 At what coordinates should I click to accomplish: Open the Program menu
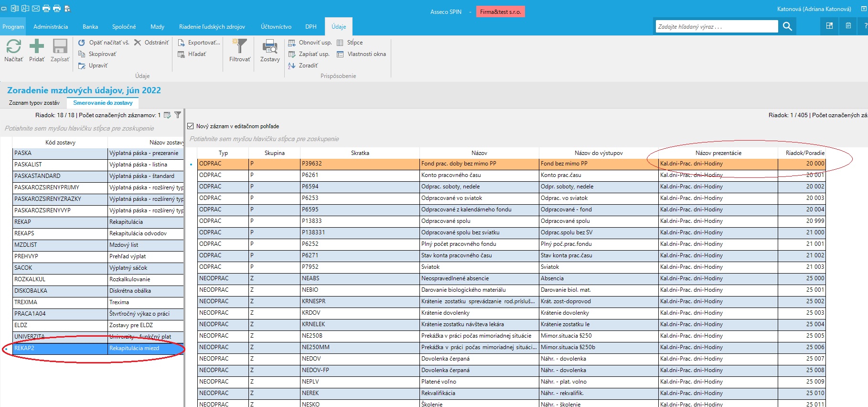coord(13,27)
